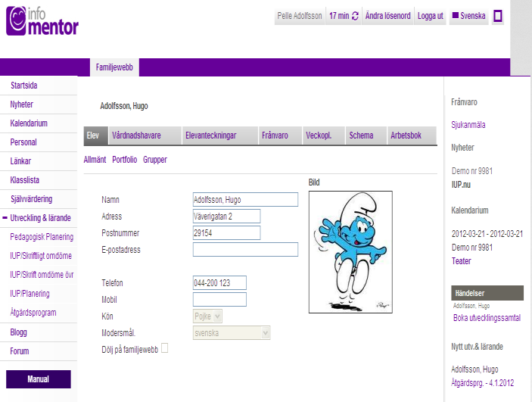The image size is (532, 402).
Task: Click the Namn input field
Action: point(245,200)
